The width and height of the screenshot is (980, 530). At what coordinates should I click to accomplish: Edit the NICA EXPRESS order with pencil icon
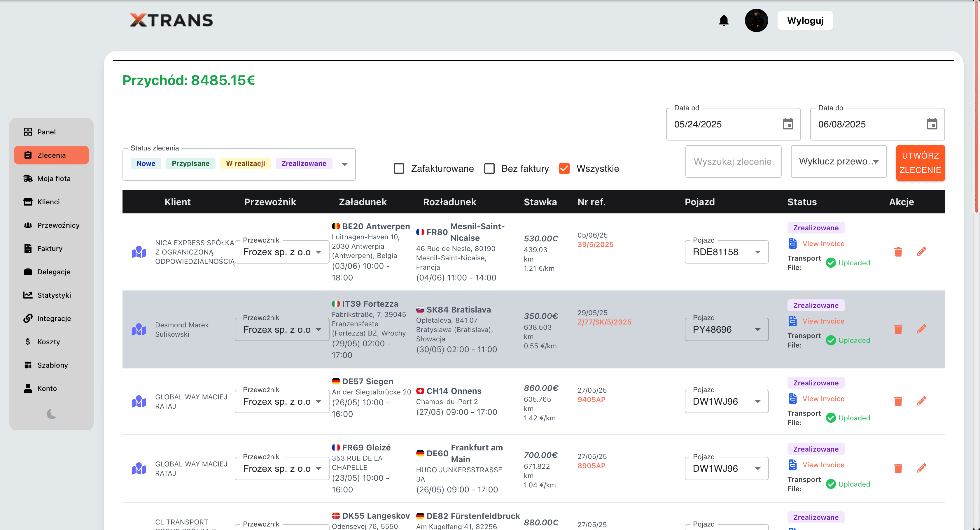click(921, 252)
